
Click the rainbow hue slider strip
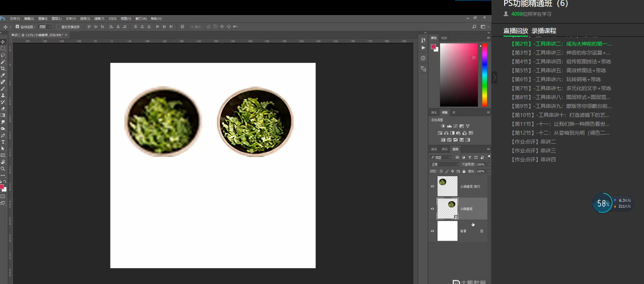pyautogui.click(x=485, y=75)
